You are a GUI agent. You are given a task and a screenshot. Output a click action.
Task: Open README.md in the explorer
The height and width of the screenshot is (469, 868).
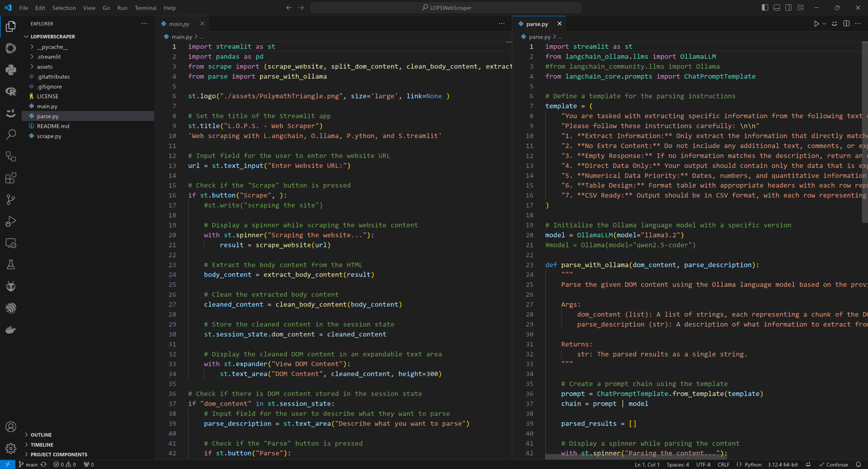pos(88,126)
